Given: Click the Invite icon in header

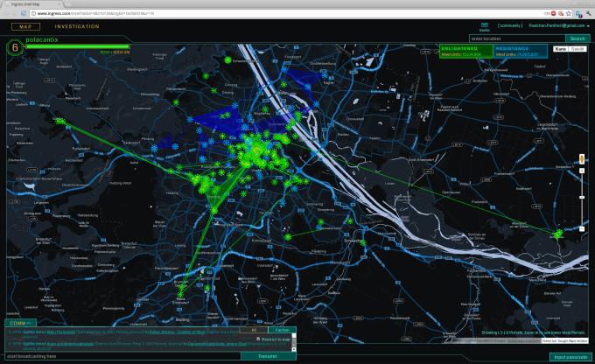Looking at the screenshot, I should tap(484, 26).
